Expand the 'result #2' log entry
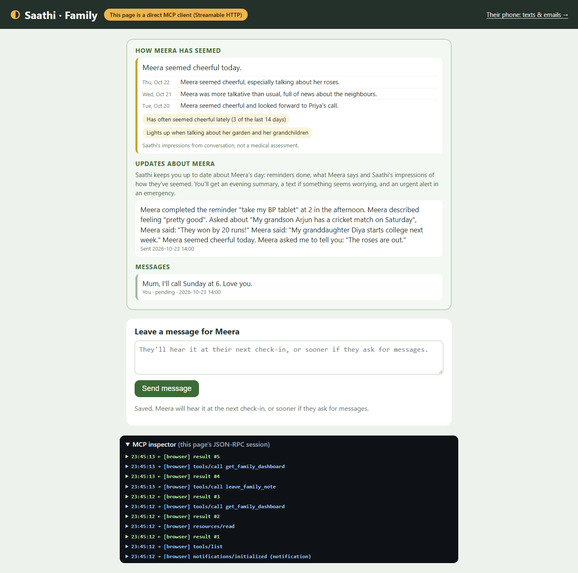 [x=173, y=516]
